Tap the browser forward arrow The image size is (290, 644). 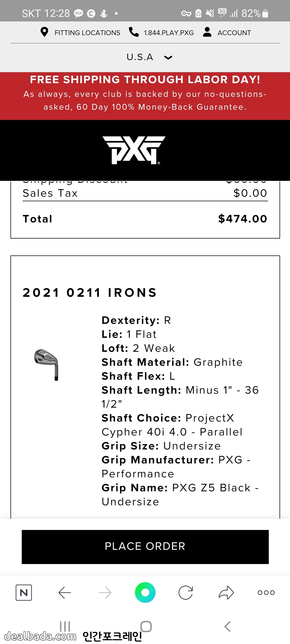tap(105, 592)
